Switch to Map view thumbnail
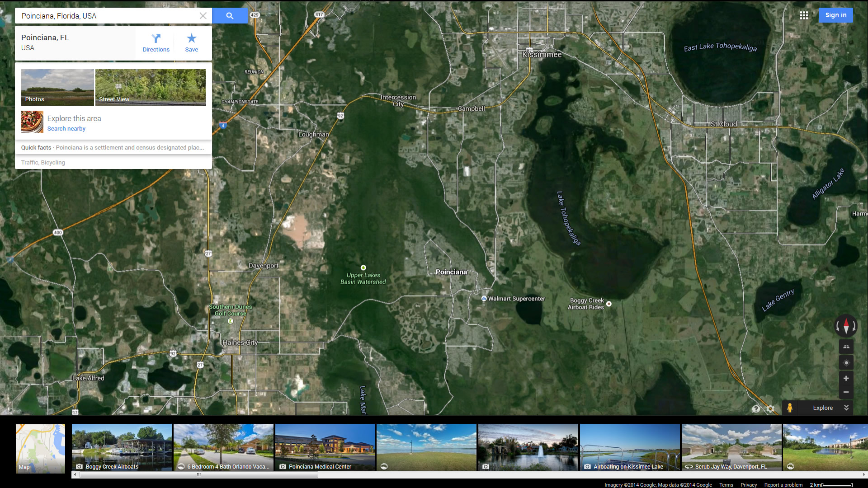 [x=40, y=448]
